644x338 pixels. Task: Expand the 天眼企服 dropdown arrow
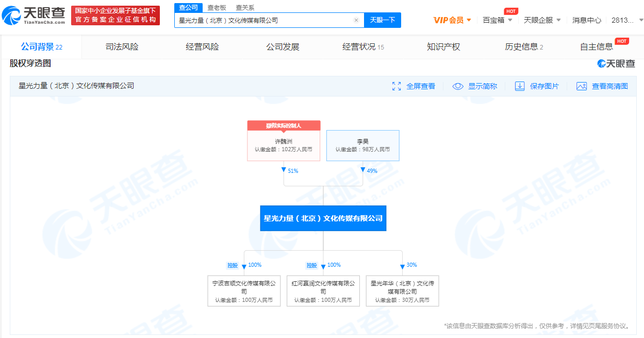[558, 20]
